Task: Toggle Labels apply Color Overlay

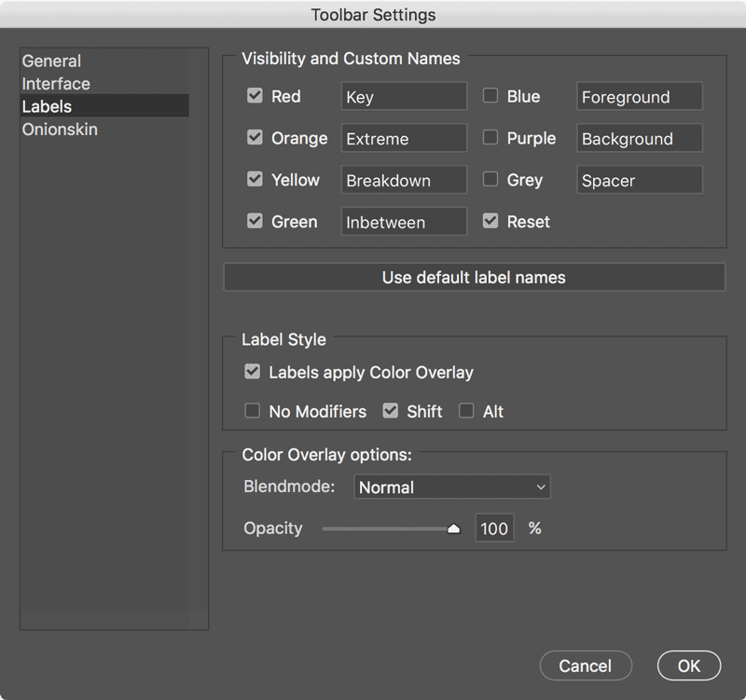Action: [252, 371]
